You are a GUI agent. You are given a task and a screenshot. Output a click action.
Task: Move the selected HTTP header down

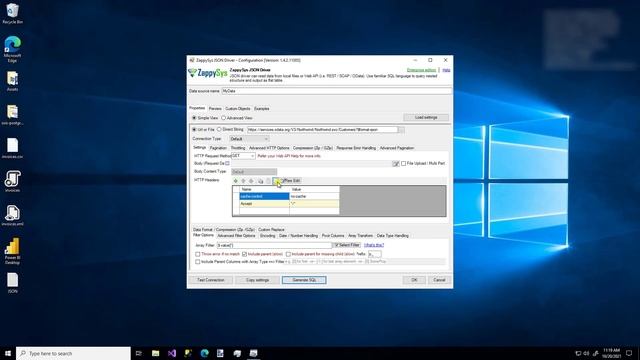251,181
